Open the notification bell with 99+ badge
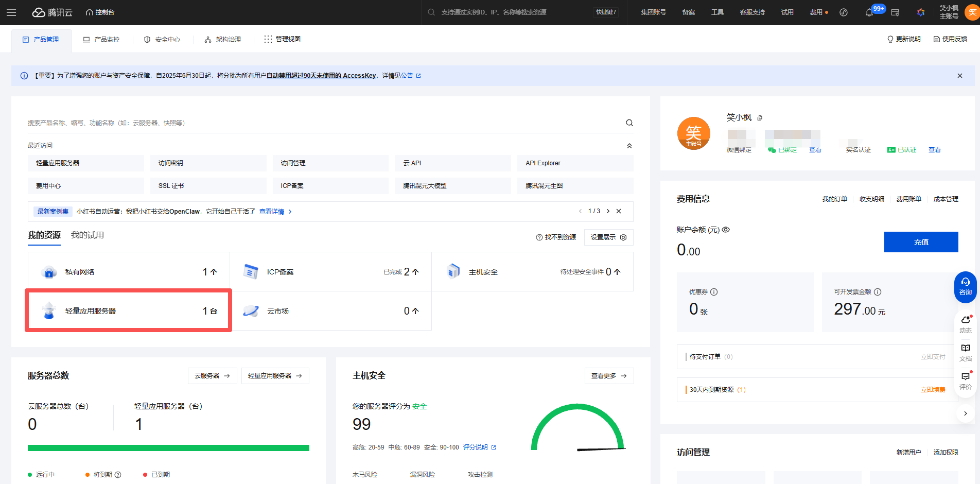Screen dimensions: 980x484 point(869,12)
